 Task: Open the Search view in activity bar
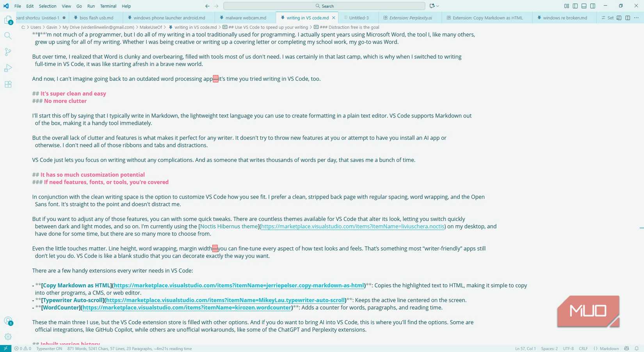tap(8, 36)
